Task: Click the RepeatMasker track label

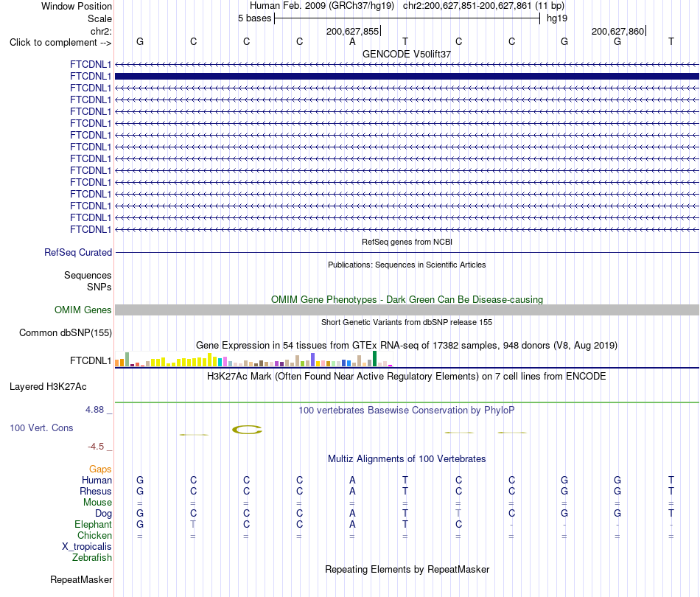Action: click(81, 579)
